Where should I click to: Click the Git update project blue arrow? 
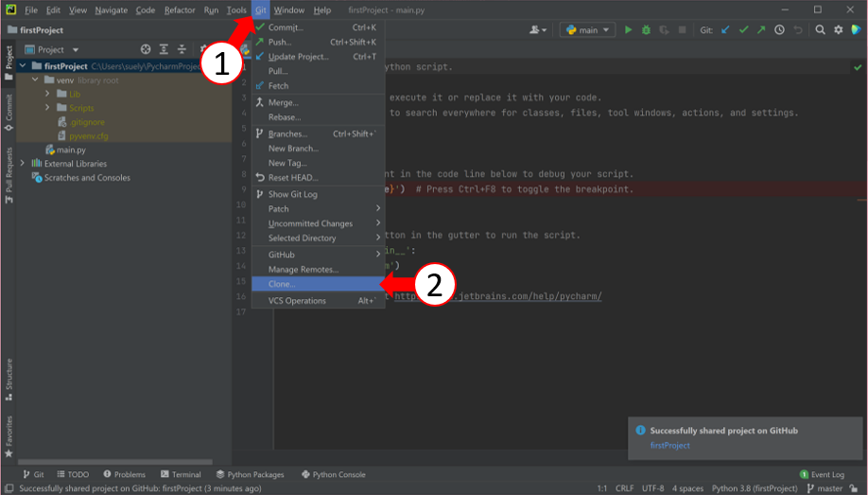(x=725, y=30)
